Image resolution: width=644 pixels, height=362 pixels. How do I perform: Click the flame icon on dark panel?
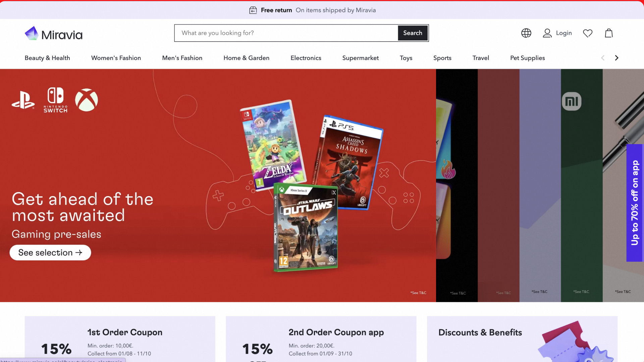448,169
